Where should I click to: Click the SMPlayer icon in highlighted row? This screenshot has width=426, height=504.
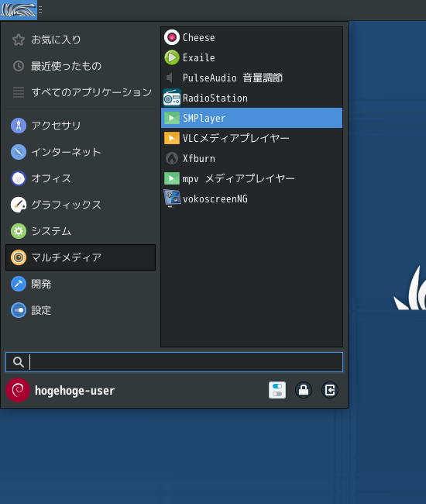pos(172,118)
